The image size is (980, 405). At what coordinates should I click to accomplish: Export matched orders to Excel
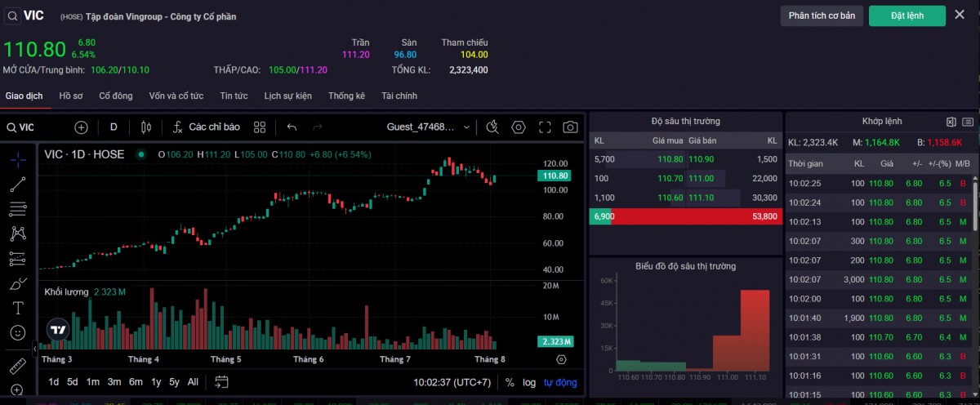pos(951,122)
